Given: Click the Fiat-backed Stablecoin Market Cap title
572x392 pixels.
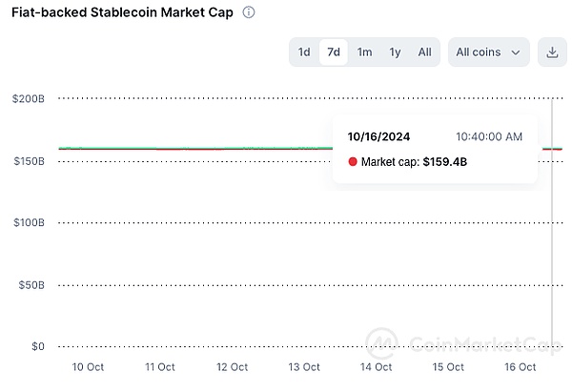Looking at the screenshot, I should click(122, 13).
